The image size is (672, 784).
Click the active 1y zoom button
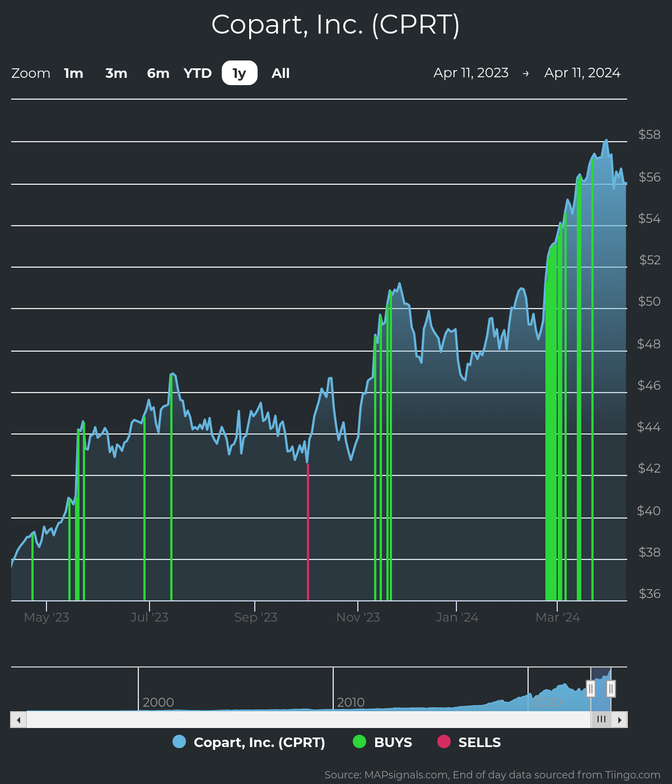pos(239,73)
